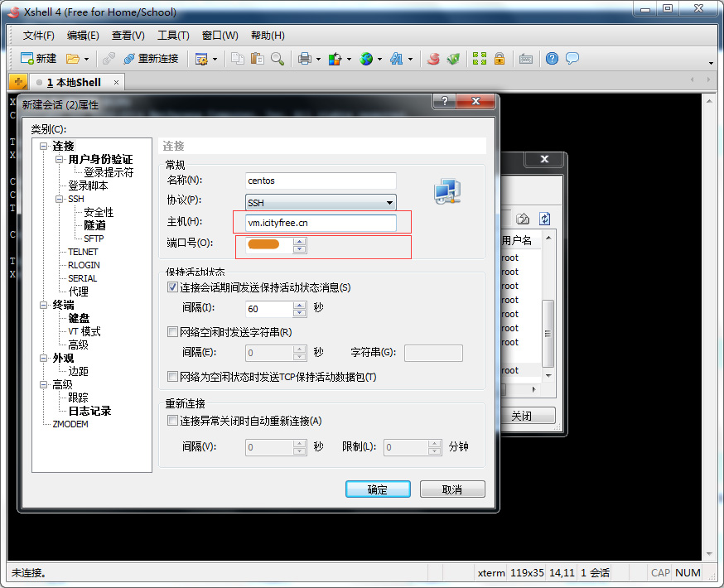Enable 网络空闲时发送字符串 checkbox

point(172,331)
